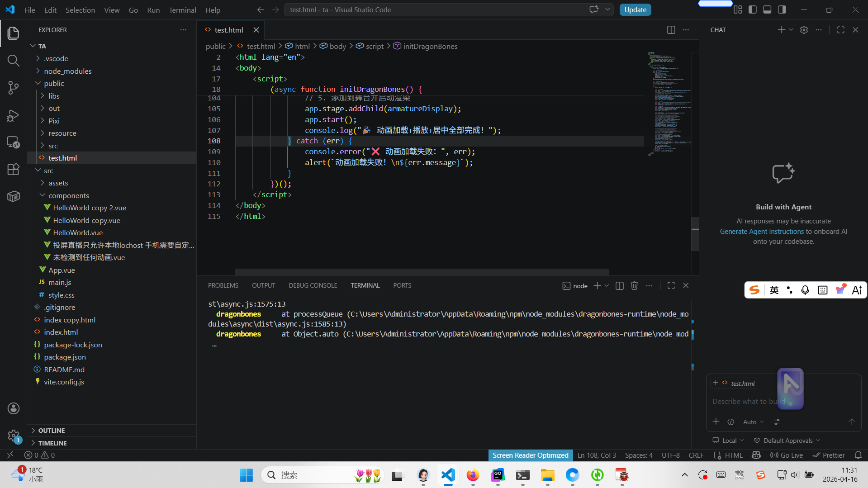Image resolution: width=868 pixels, height=488 pixels.
Task: Open the Extensions view
Action: (x=14, y=170)
